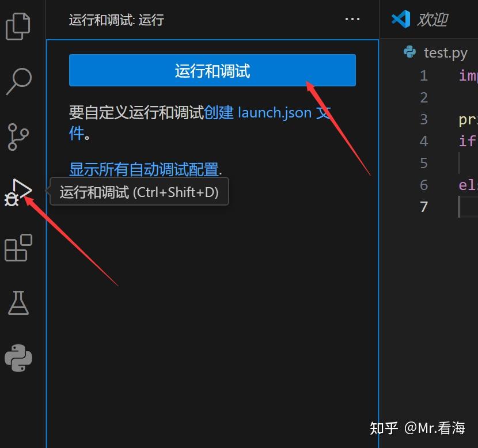Open the Extensions view blocks icon
Screen dimensions: 478x448
[x=18, y=248]
